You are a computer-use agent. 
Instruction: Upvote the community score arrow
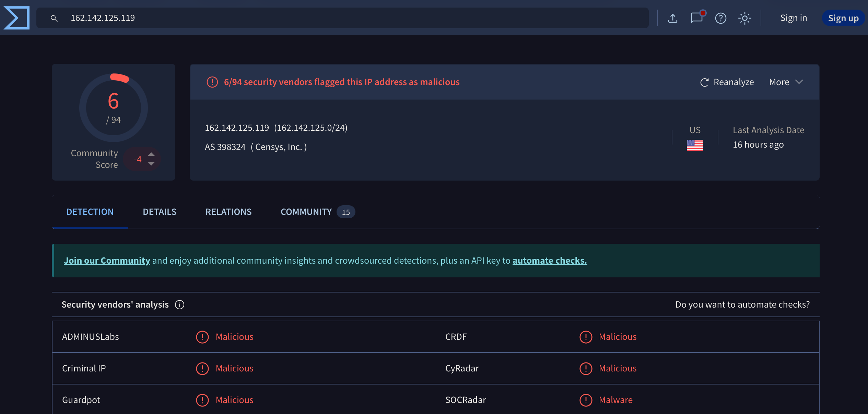point(151,154)
